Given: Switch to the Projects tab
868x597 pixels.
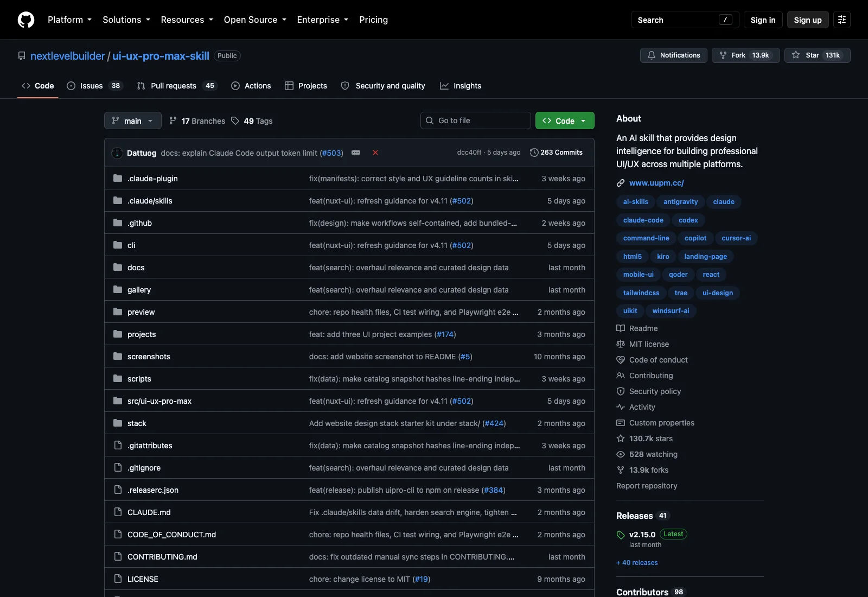Looking at the screenshot, I should [x=306, y=86].
